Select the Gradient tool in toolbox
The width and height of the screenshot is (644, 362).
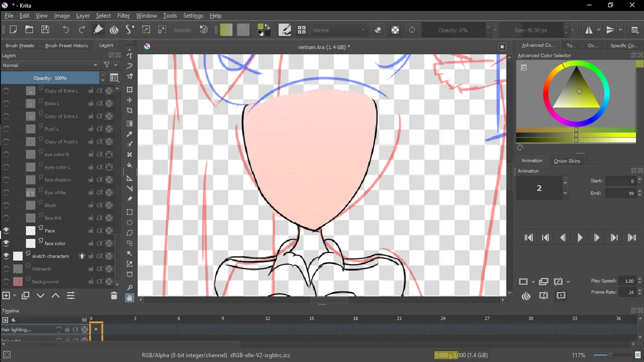(130, 123)
